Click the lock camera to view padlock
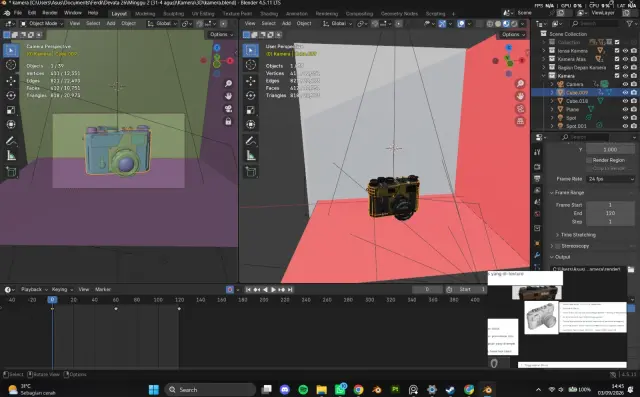 coord(228,121)
